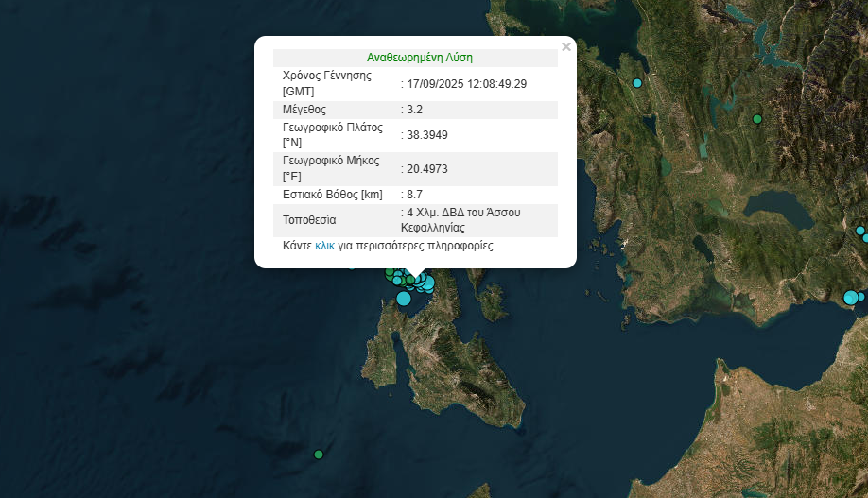This screenshot has width=868, height=498.
Task: Click the focal depth value 8.7
Action: pos(415,195)
